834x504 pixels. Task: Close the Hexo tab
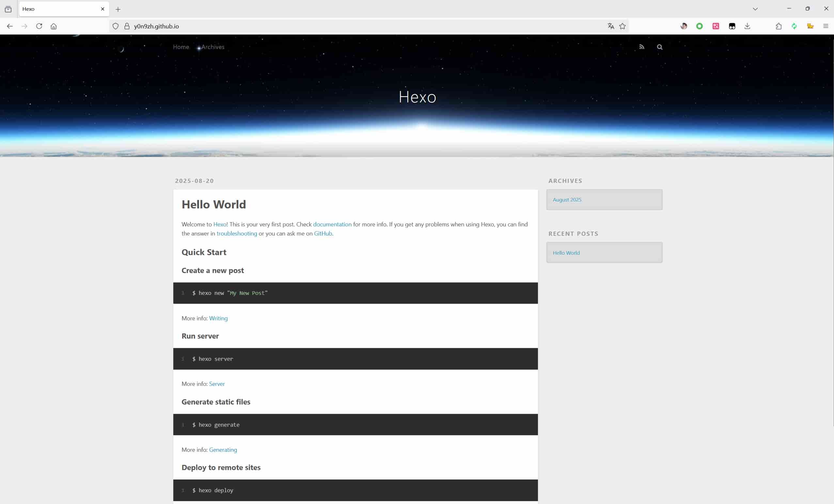tap(102, 9)
